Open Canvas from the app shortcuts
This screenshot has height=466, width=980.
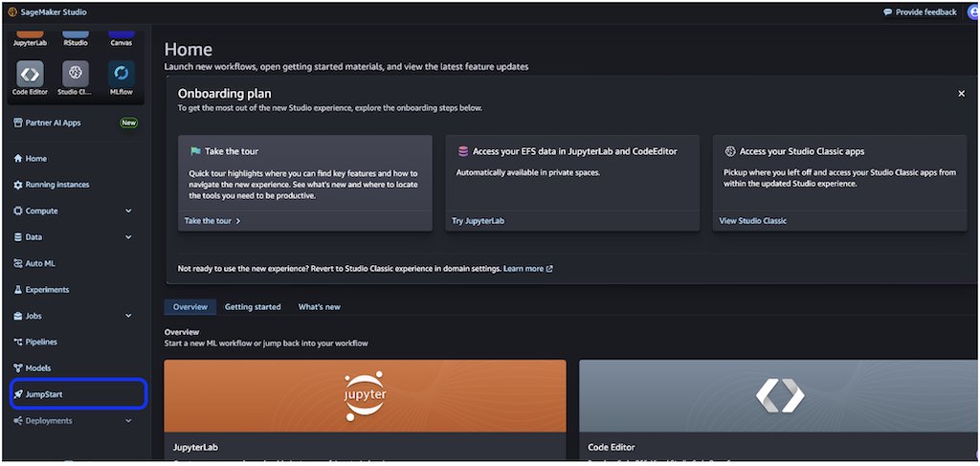pos(122,38)
